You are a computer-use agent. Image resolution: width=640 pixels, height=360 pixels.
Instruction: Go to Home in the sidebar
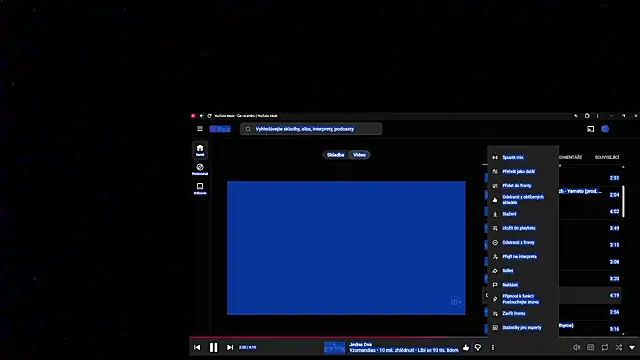pyautogui.click(x=200, y=150)
